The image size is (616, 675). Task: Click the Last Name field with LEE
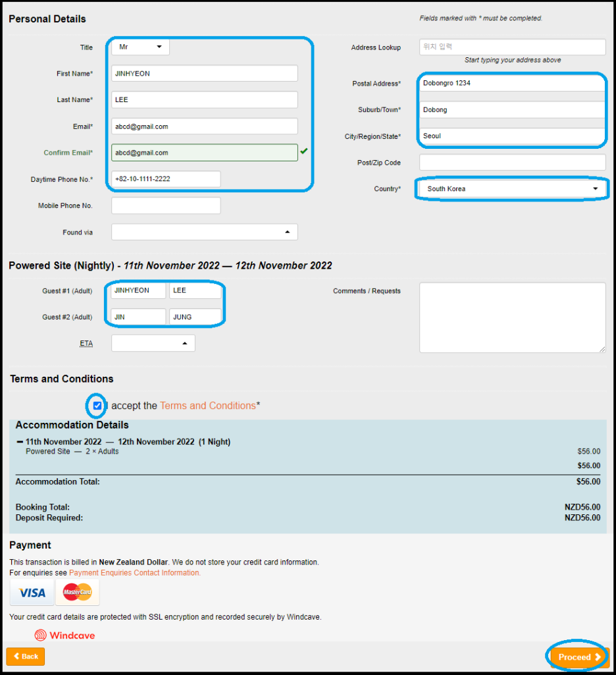(x=204, y=100)
